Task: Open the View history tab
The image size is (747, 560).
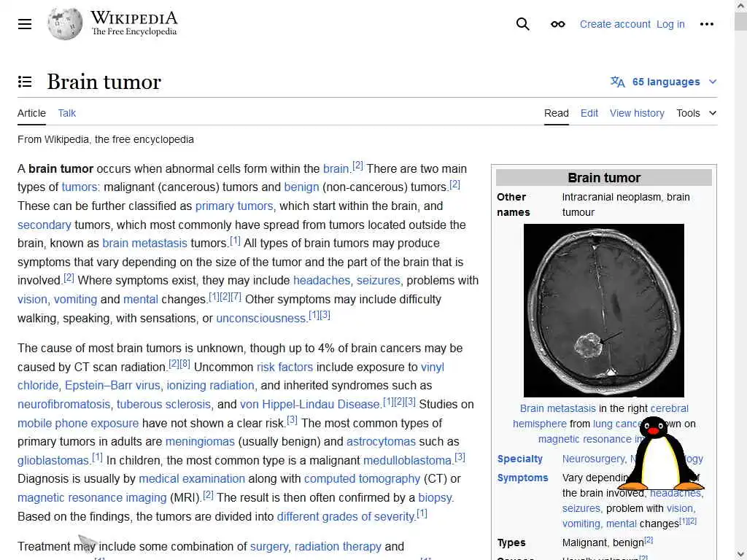Action: (x=637, y=113)
